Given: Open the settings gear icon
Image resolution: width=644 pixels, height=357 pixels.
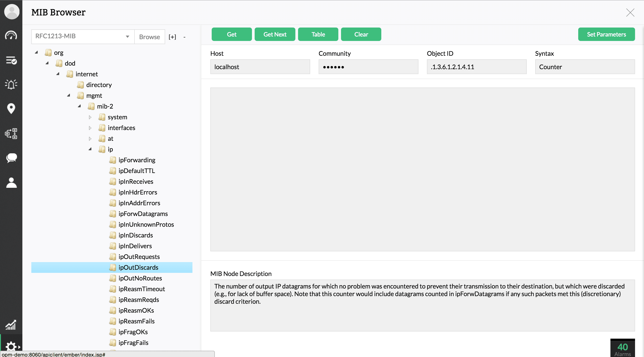Looking at the screenshot, I should tap(11, 346).
